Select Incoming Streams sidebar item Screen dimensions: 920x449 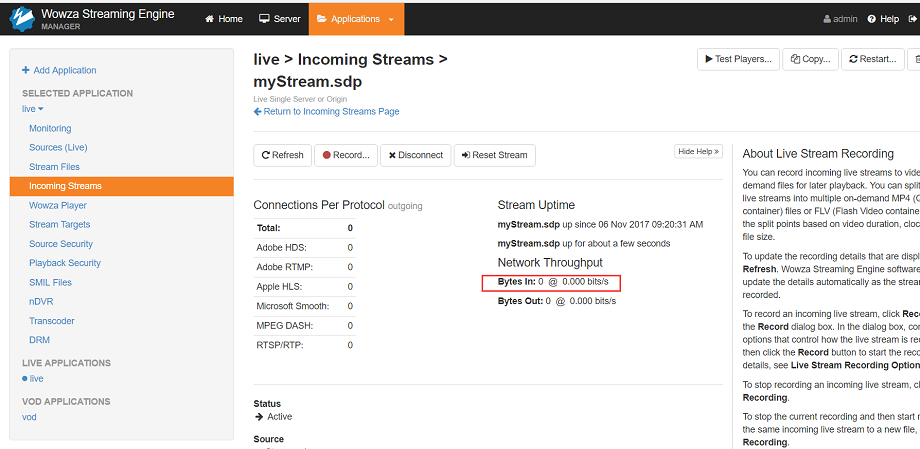tap(121, 186)
